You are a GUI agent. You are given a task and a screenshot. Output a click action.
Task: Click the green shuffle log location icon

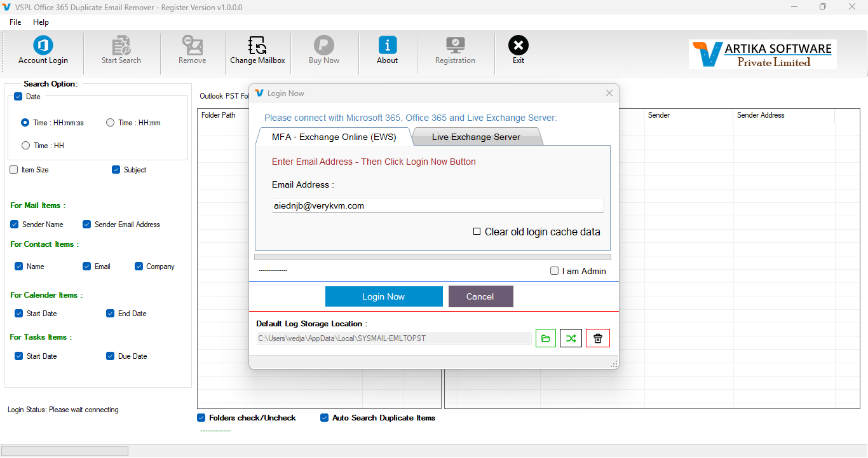[x=571, y=338]
